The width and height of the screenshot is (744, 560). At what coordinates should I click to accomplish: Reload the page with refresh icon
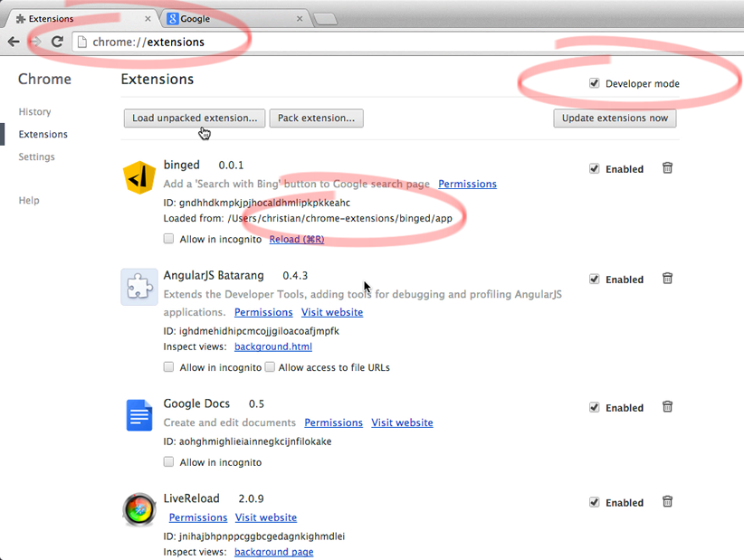[57, 42]
